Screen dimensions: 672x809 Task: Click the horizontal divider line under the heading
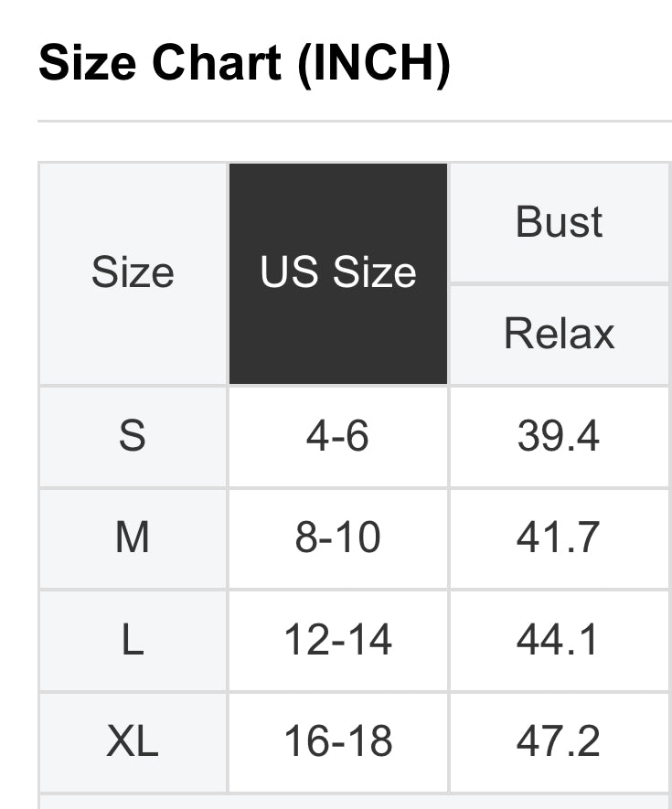coord(355,121)
